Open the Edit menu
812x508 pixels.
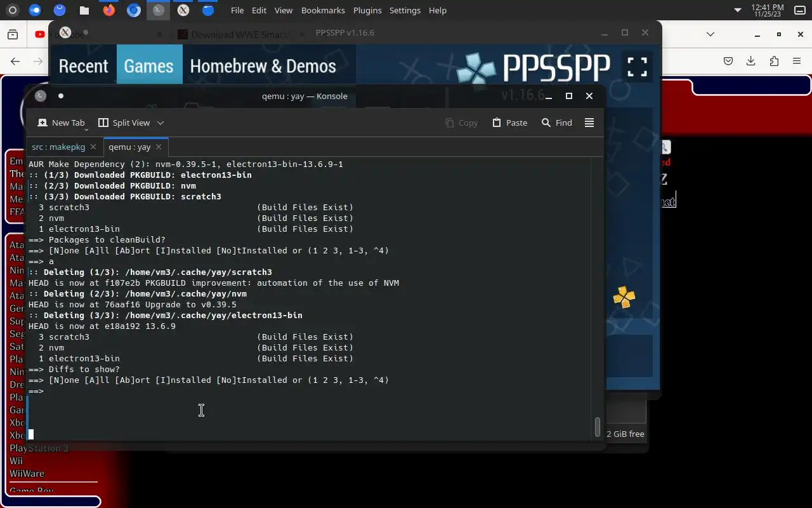pos(259,10)
